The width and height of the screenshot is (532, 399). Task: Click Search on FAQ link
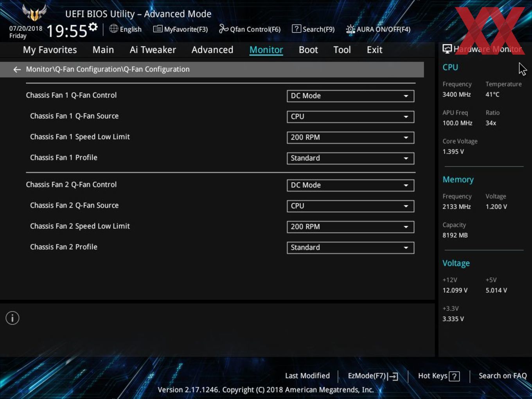pos(503,376)
